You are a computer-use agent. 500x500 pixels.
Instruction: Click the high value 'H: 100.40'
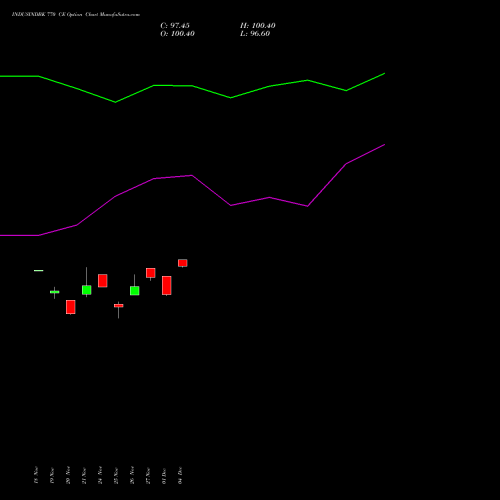point(258,26)
